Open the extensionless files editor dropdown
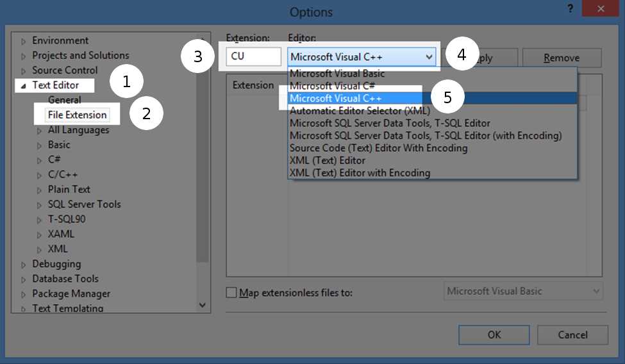 pos(523,292)
